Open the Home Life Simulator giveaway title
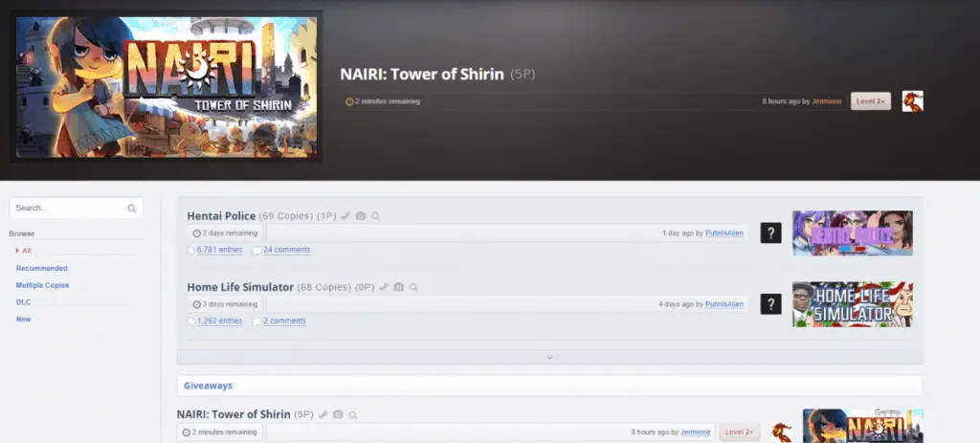The image size is (980, 443). (x=240, y=287)
